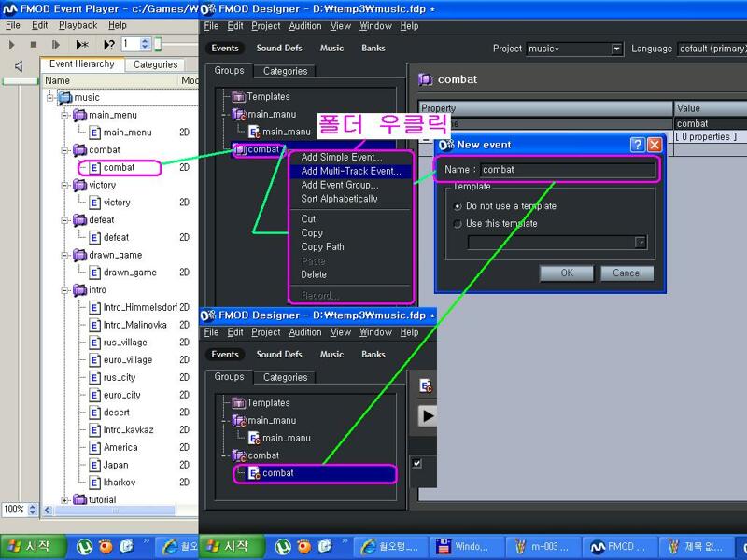Click the volume slider handle below the speaker
This screenshot has width=747, height=560.
20,81
